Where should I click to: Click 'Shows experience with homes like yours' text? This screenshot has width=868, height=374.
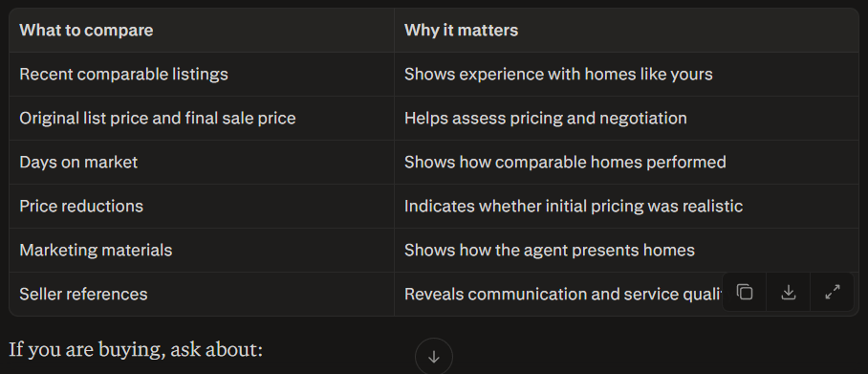pos(558,75)
